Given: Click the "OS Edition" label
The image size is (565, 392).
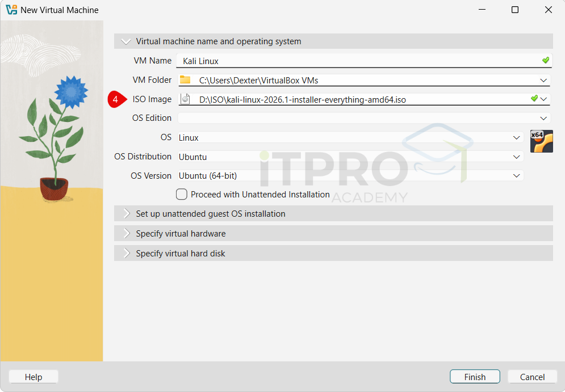Looking at the screenshot, I should (152, 117).
